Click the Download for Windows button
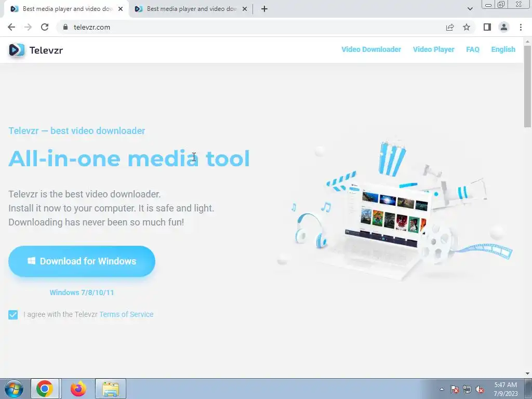Image resolution: width=532 pixels, height=399 pixels. [x=82, y=261]
